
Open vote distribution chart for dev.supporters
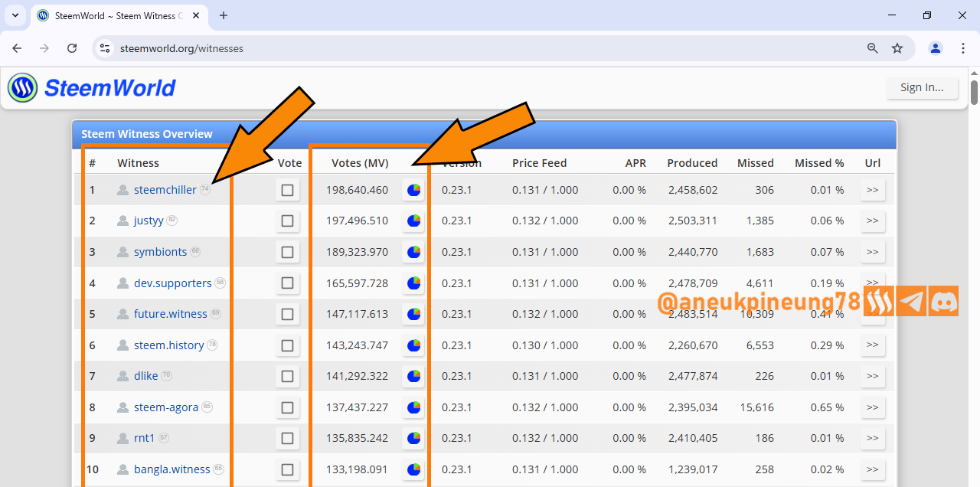tap(413, 283)
